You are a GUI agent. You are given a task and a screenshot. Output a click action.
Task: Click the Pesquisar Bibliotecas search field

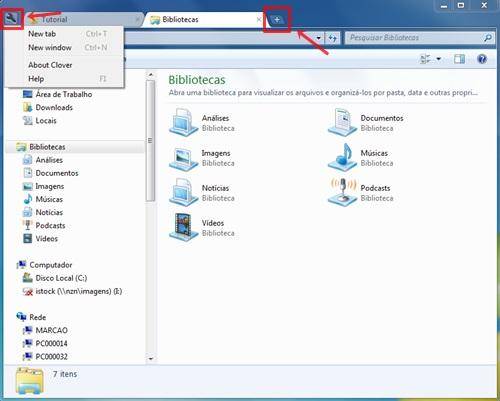pos(414,38)
